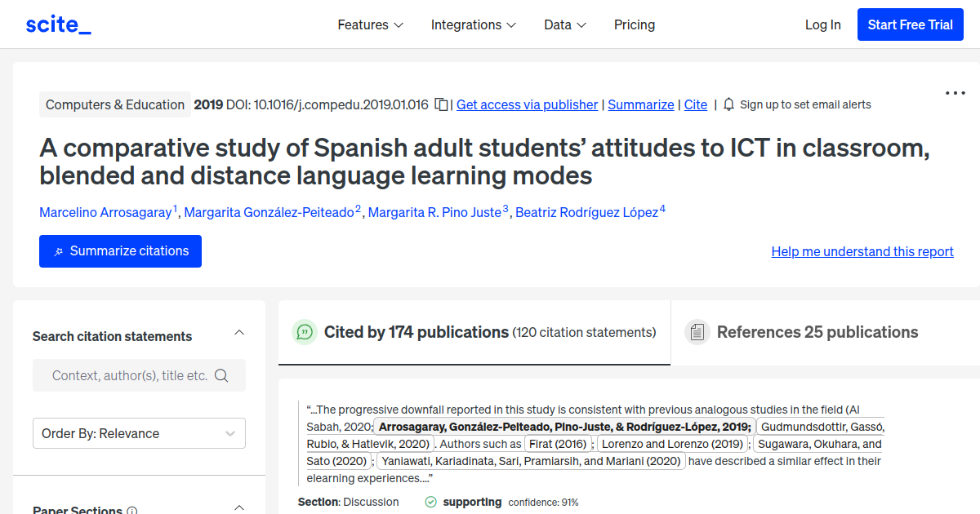This screenshot has height=514, width=980.
Task: Click the speech-bubble icon on Cited by tab
Action: [304, 332]
